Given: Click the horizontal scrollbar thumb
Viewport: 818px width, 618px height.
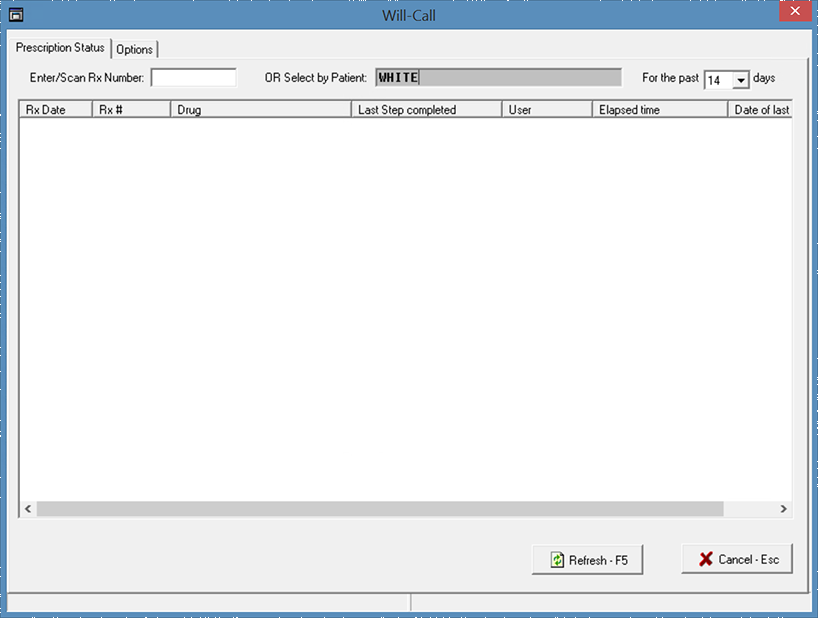Looking at the screenshot, I should (380, 509).
